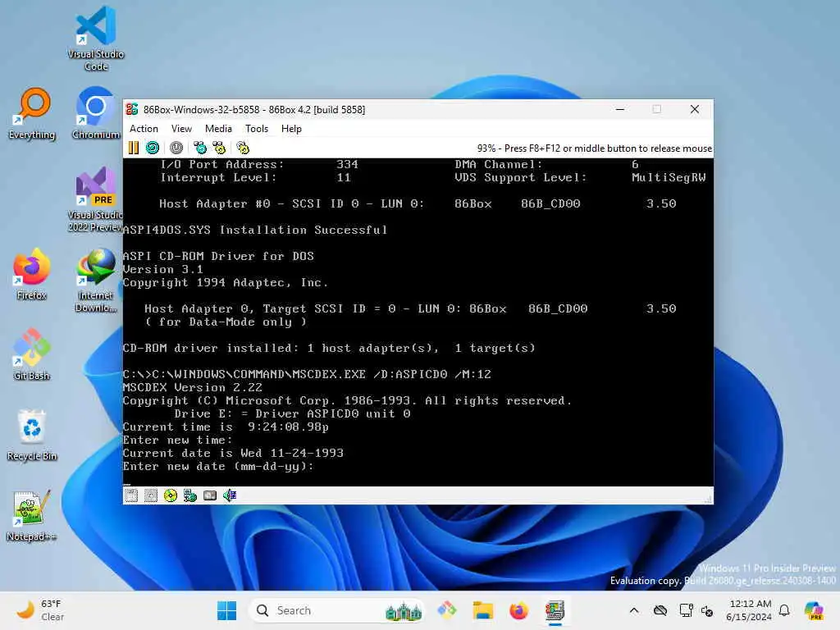Open the Media menu
Image resolution: width=840 pixels, height=630 pixels.
(x=218, y=129)
